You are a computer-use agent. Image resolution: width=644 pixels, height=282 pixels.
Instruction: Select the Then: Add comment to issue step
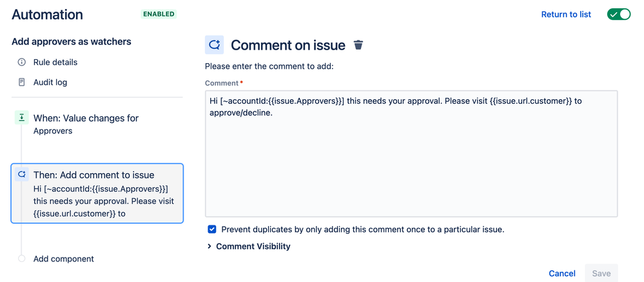97,193
